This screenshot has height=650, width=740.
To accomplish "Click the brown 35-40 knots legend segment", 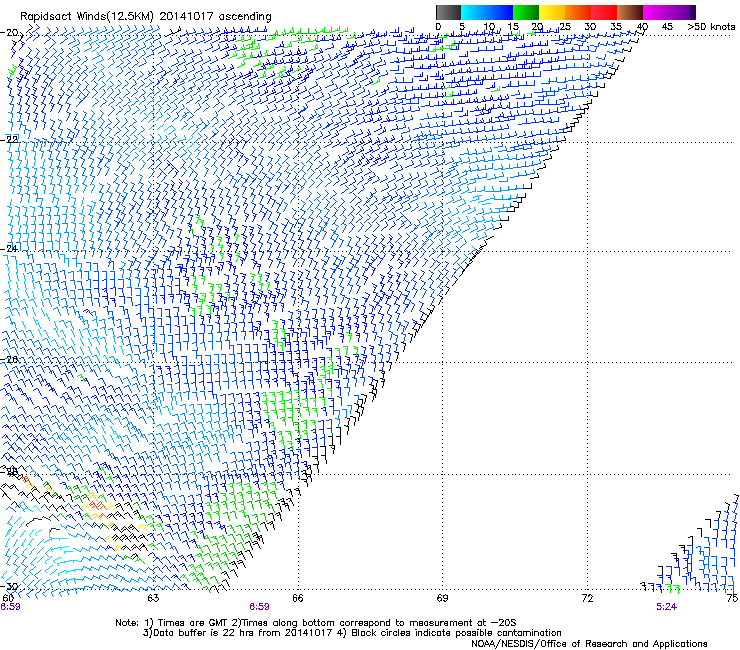I will pyautogui.click(x=630, y=12).
